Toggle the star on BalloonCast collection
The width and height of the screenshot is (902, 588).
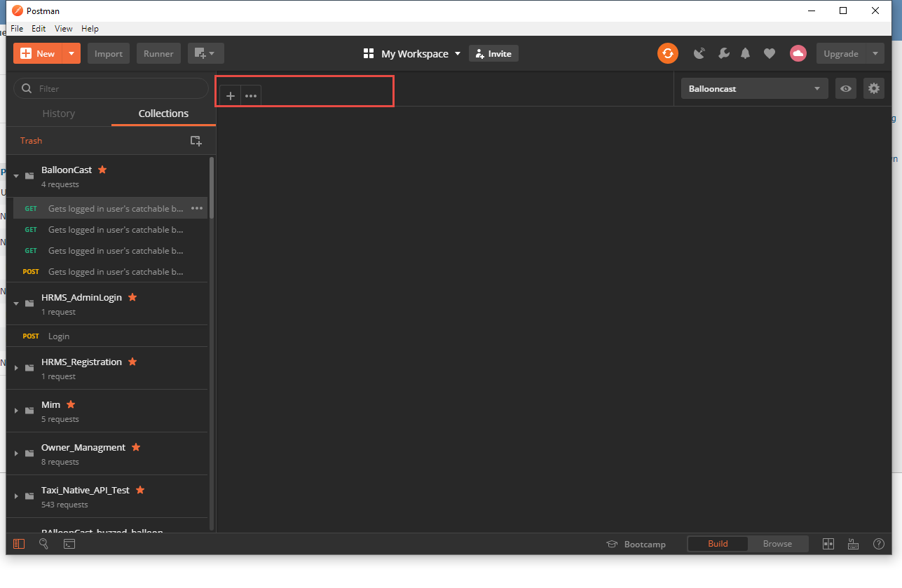(x=102, y=170)
